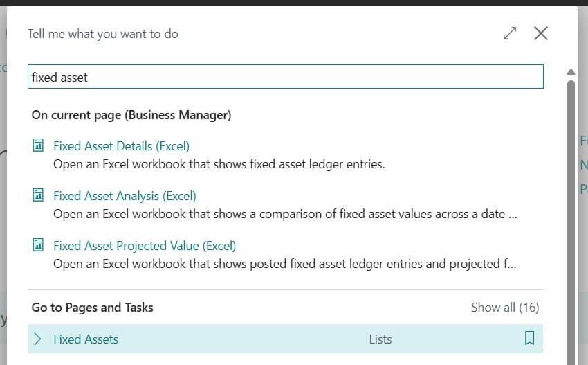588x365 pixels.
Task: Close the Tell Me search dialog
Action: pos(541,33)
